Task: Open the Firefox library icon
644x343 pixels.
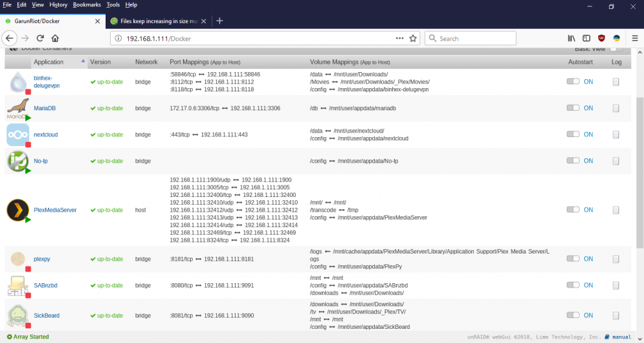Action: [x=571, y=38]
